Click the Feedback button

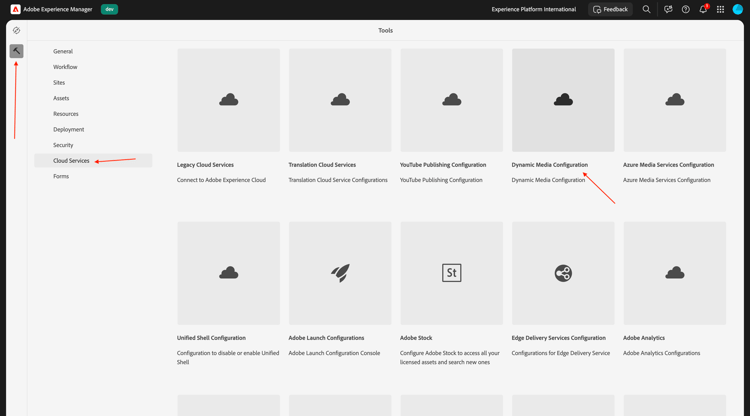(610, 9)
